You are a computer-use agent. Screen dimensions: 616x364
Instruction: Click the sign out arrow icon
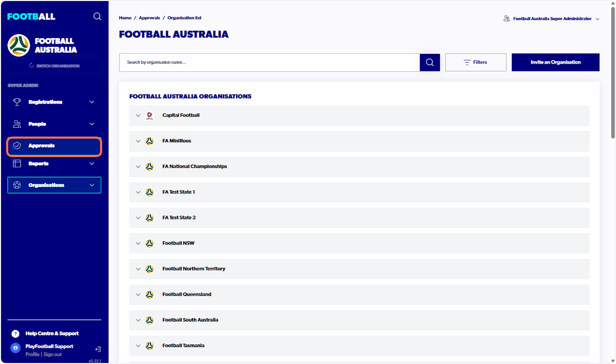pos(98,349)
